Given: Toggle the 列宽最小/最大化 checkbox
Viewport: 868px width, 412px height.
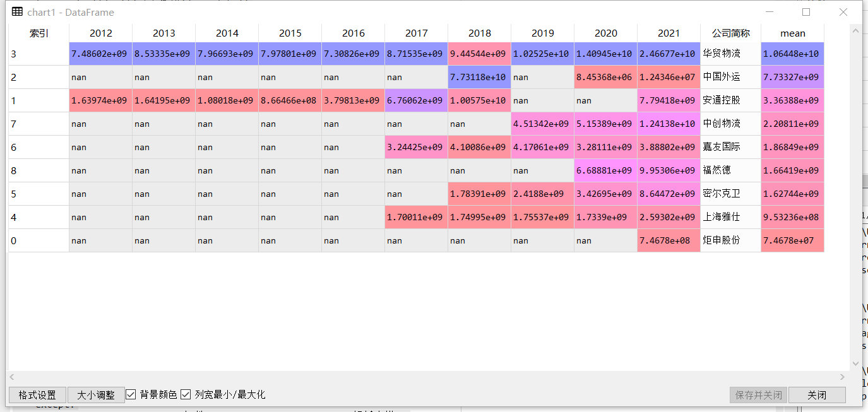Looking at the screenshot, I should click(186, 394).
